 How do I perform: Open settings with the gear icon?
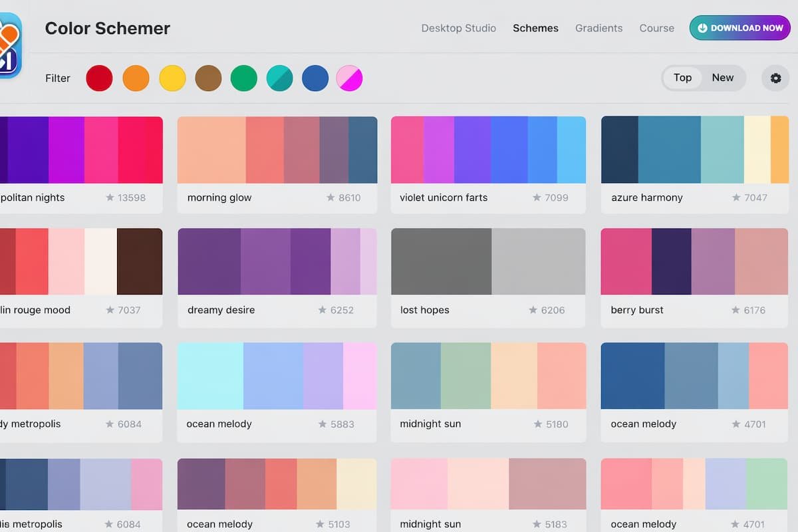point(775,78)
